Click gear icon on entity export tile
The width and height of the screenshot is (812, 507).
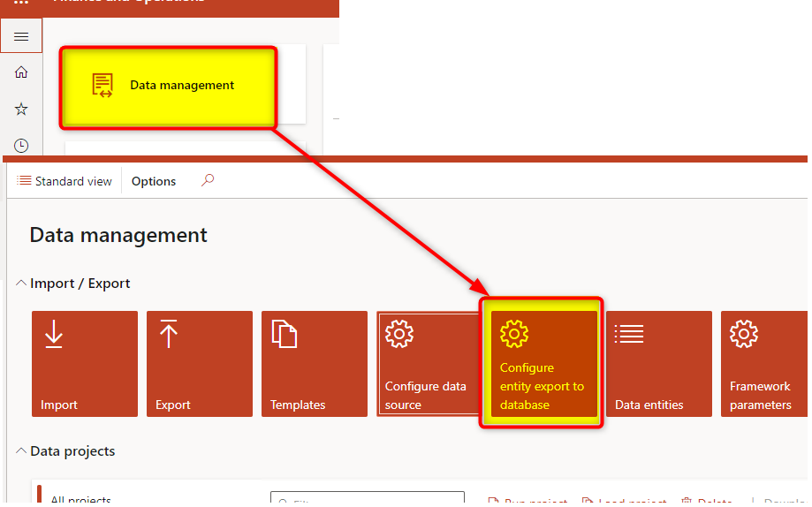click(x=514, y=334)
